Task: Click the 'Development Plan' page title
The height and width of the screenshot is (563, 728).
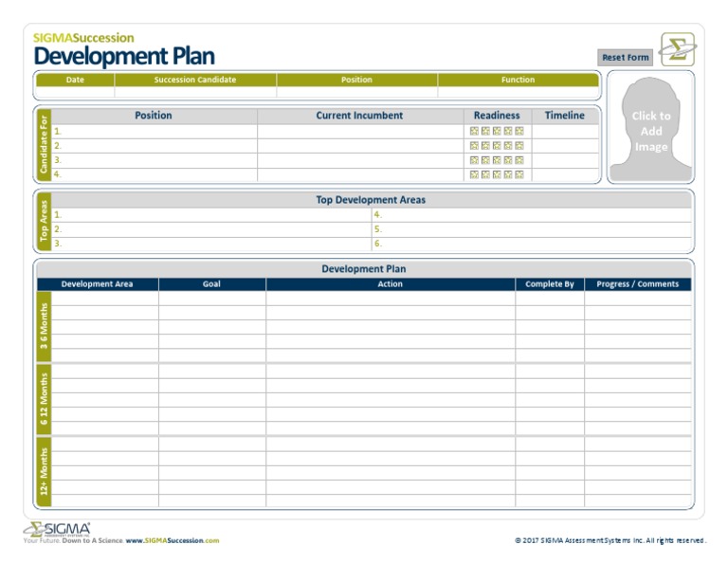Action: [124, 57]
